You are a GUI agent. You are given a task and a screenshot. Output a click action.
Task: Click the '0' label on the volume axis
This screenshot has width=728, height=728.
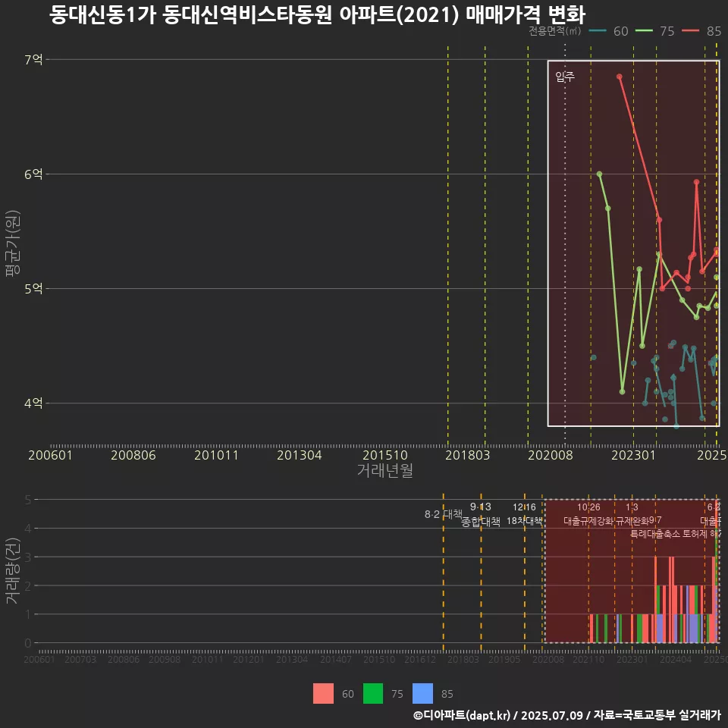pos(28,643)
